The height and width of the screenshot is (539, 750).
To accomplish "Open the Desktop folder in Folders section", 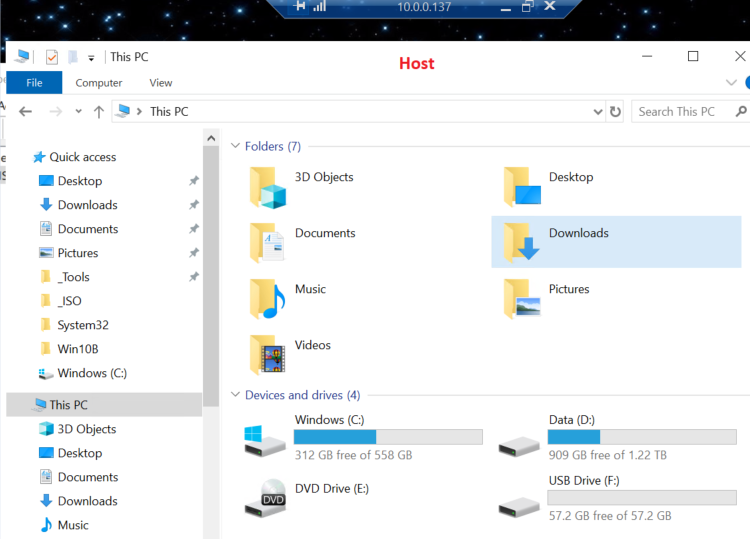I will click(522, 187).
